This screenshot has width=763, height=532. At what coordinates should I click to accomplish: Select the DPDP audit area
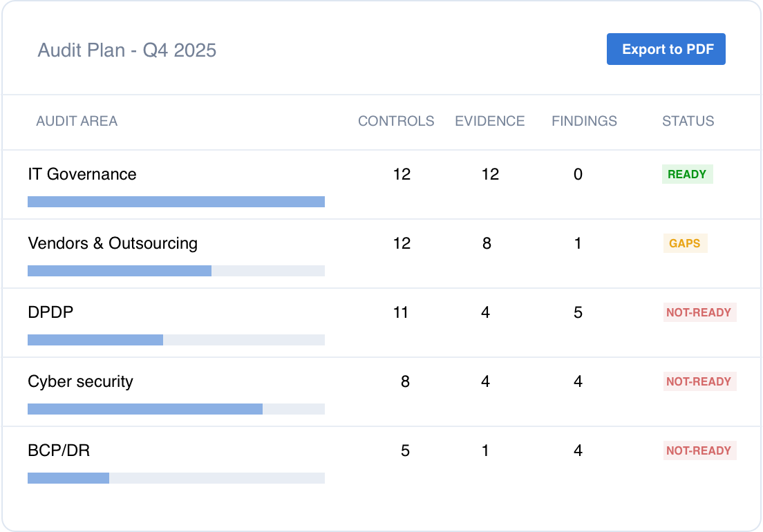[50, 312]
